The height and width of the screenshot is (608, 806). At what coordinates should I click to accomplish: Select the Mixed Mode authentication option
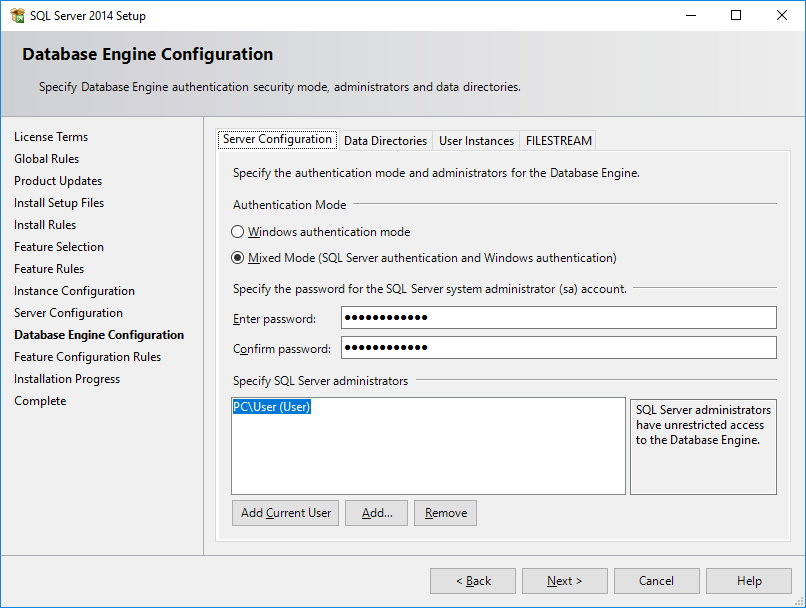237,257
